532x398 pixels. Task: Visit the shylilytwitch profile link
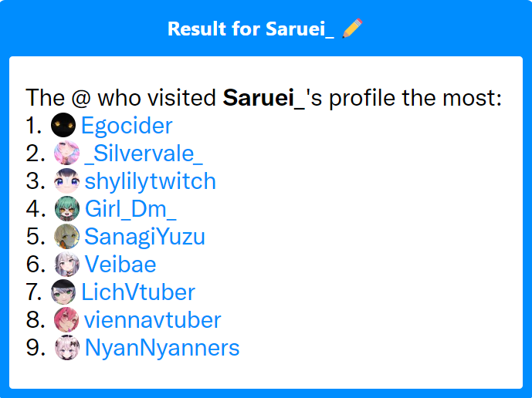point(150,181)
